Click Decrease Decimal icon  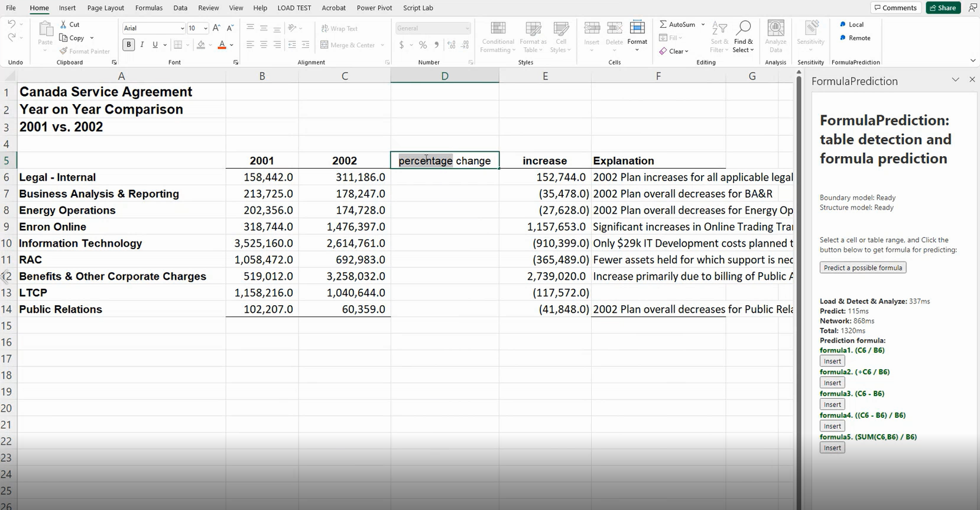(465, 45)
